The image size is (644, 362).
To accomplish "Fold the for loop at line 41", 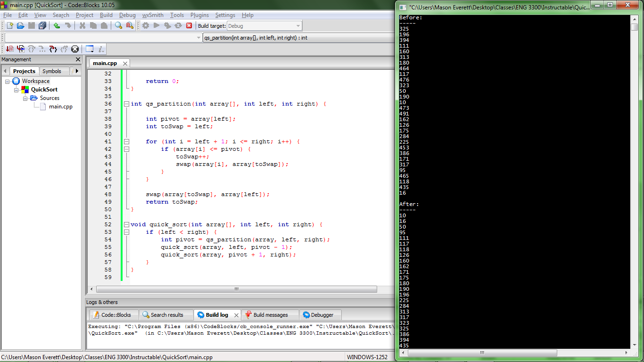I will 126,141.
